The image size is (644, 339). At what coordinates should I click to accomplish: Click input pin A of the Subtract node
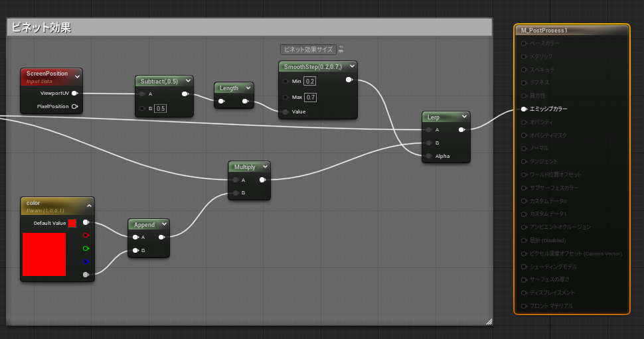click(x=142, y=94)
